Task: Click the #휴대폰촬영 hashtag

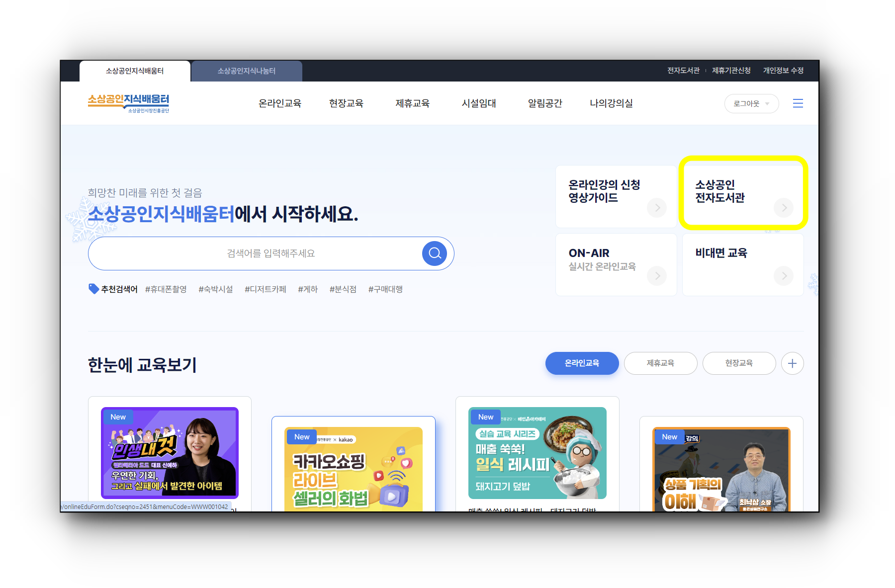Action: 166,289
